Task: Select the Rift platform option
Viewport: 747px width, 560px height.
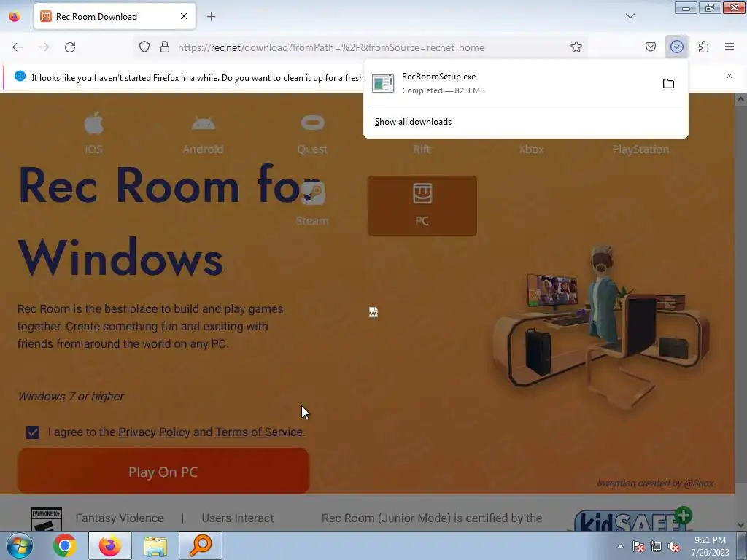Action: [x=422, y=149]
